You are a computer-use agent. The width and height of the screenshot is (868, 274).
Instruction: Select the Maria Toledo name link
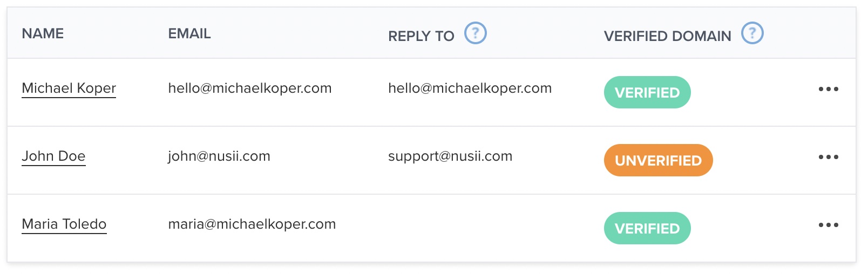click(64, 224)
